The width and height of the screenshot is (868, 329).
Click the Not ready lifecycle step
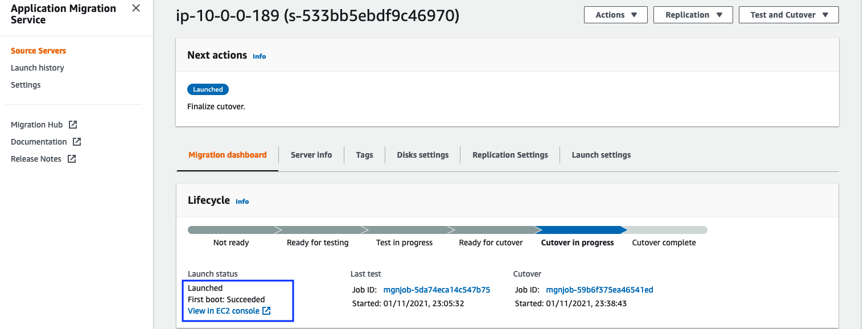[x=231, y=242]
